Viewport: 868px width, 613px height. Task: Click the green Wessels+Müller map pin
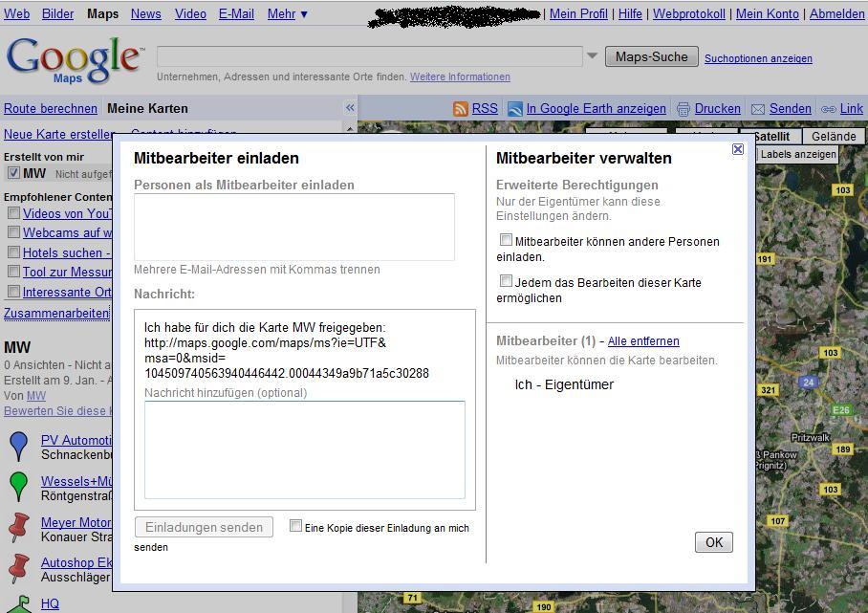click(18, 486)
